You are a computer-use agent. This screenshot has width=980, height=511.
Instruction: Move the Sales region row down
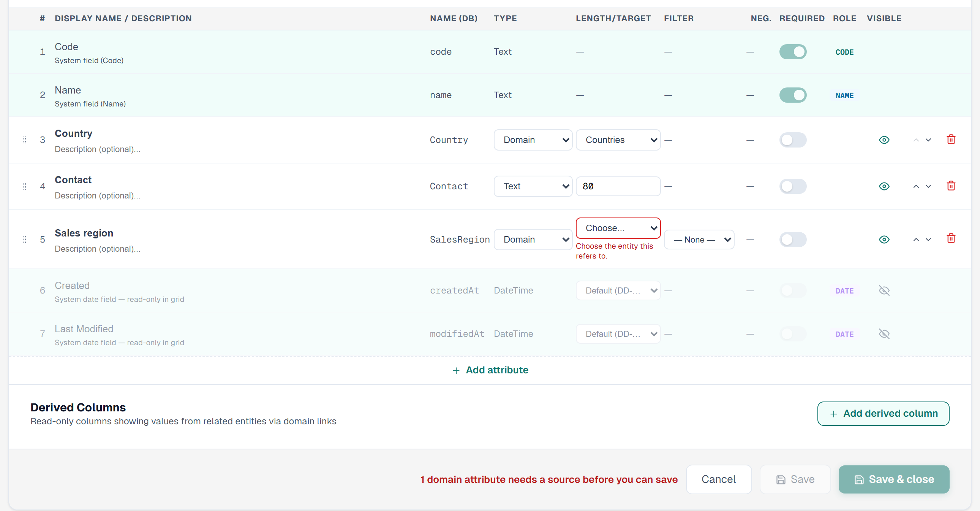[928, 240]
